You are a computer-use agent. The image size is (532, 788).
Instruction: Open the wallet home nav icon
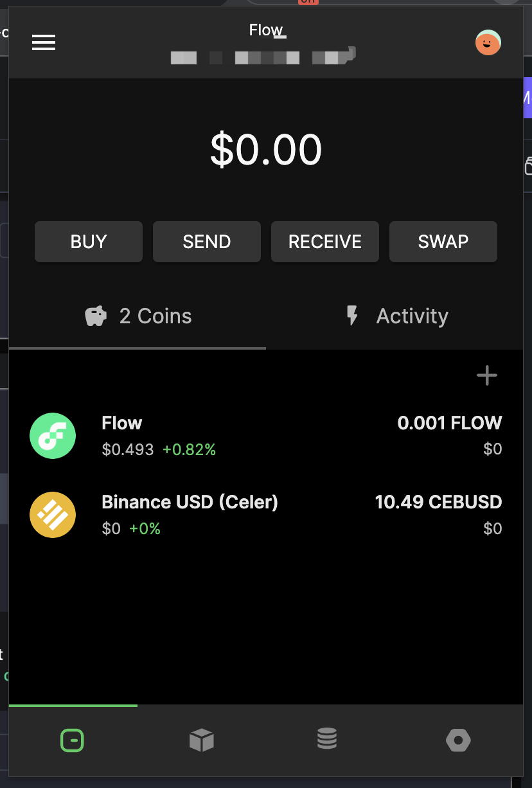point(72,740)
